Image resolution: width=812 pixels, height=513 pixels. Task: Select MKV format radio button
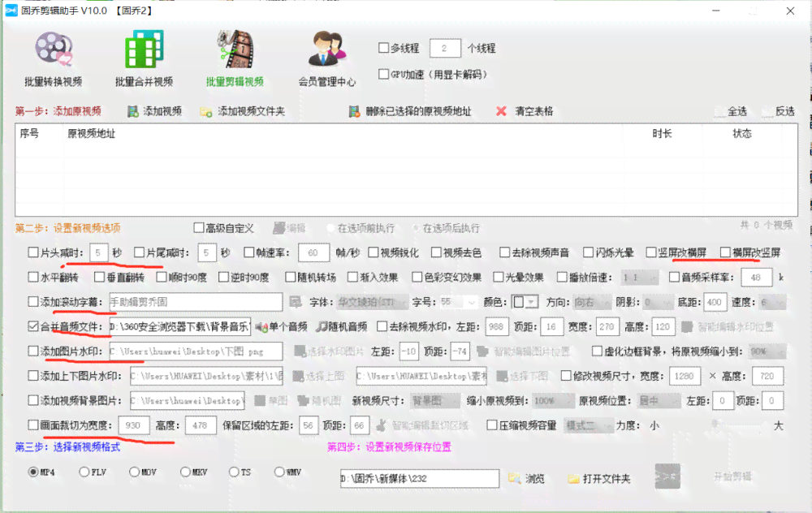point(185,472)
